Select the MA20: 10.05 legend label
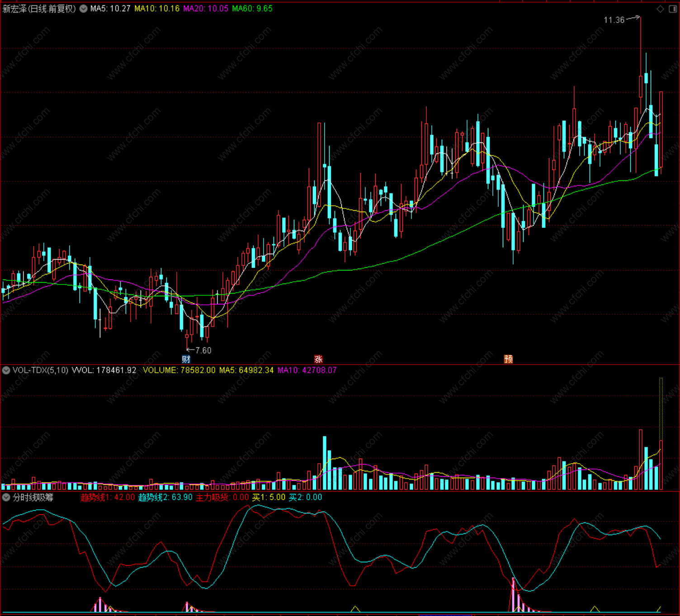 pyautogui.click(x=206, y=9)
